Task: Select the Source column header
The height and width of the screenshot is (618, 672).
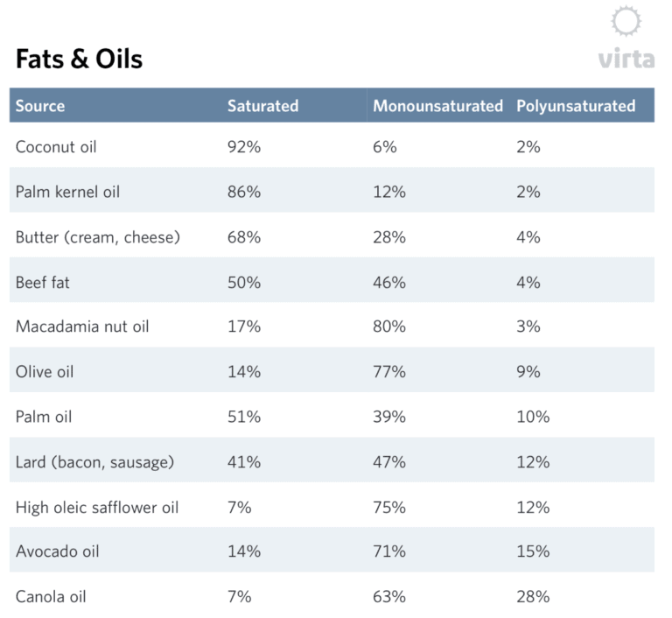Action: point(40,106)
